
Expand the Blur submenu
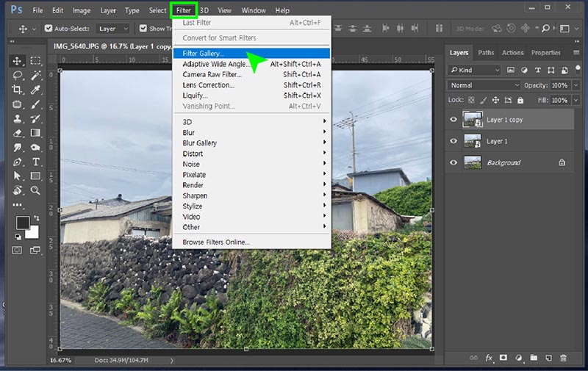click(251, 132)
